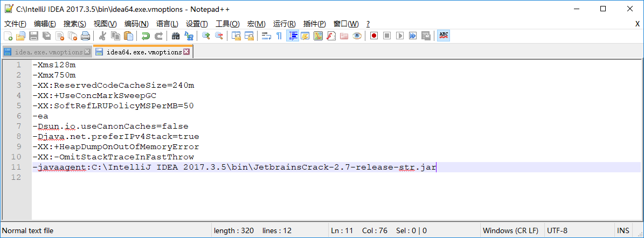Save the current file using the toolbar
This screenshot has height=238, width=644.
(33, 36)
